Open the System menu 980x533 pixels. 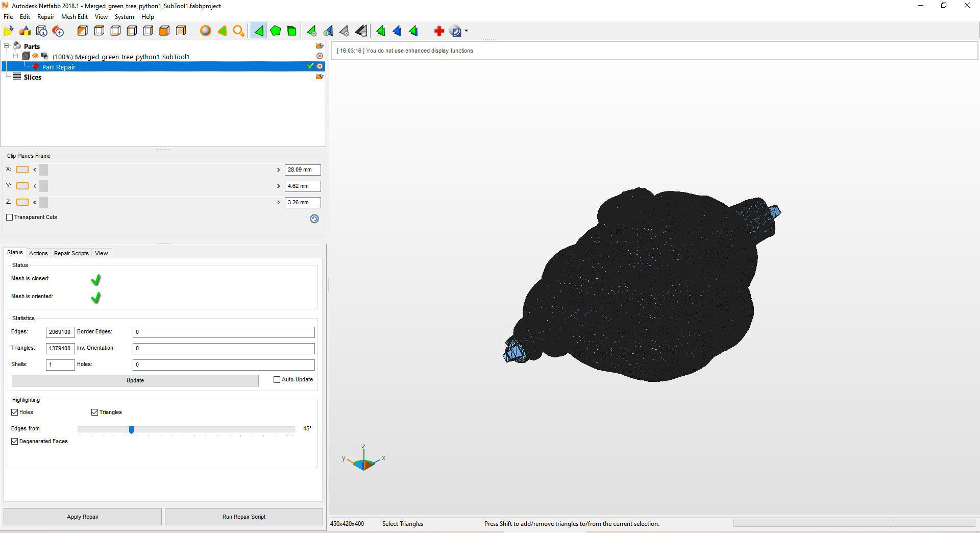[125, 17]
